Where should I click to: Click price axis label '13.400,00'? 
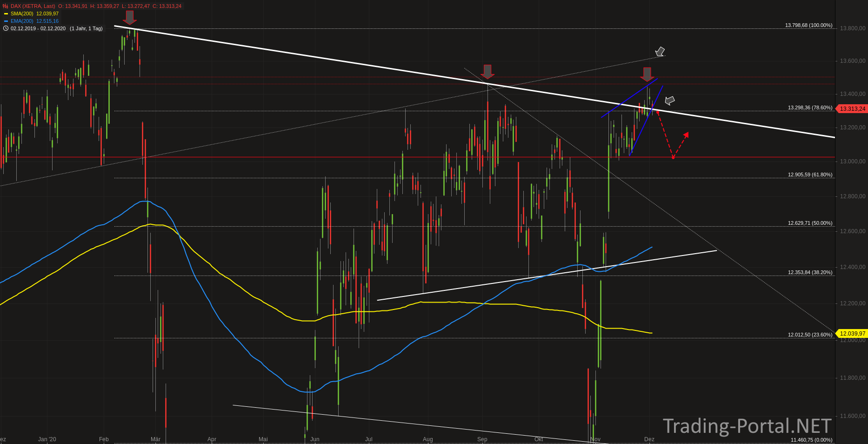click(x=853, y=94)
